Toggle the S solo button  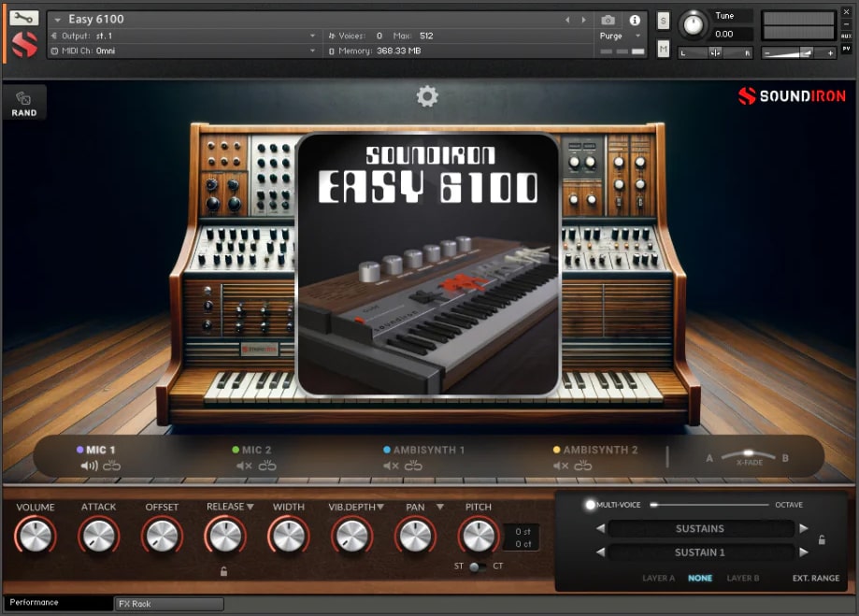664,21
